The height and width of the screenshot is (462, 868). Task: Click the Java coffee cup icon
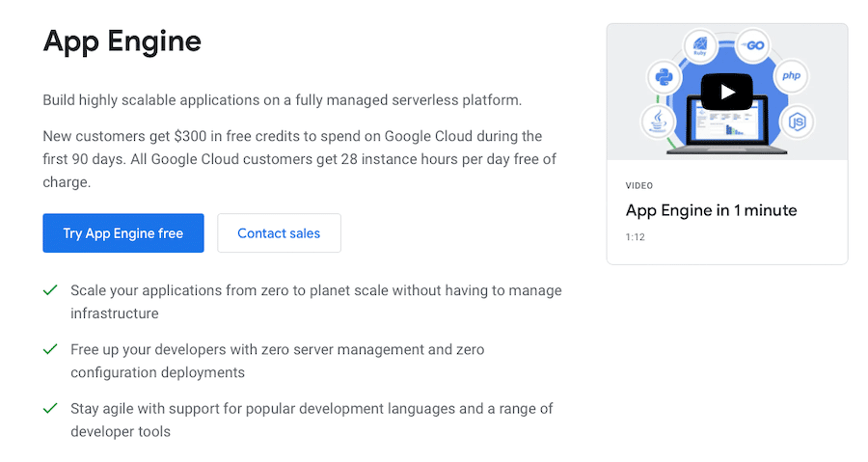point(657,122)
